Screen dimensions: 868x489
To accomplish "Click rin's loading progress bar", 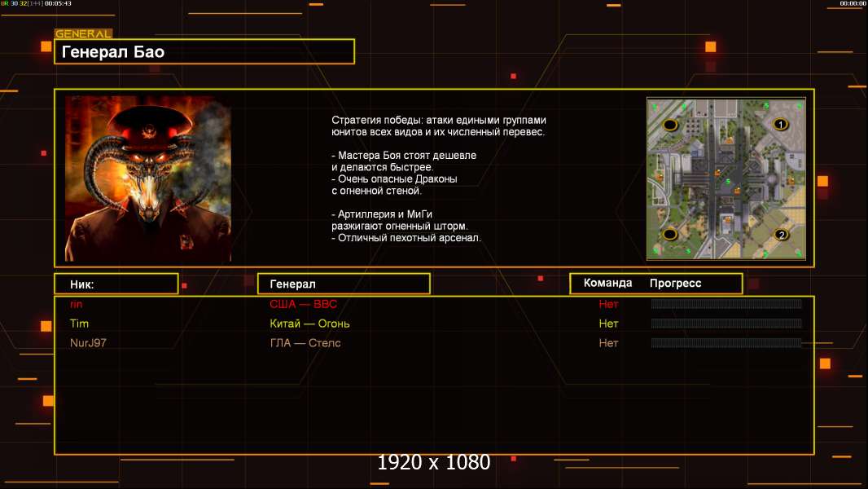I will [726, 303].
